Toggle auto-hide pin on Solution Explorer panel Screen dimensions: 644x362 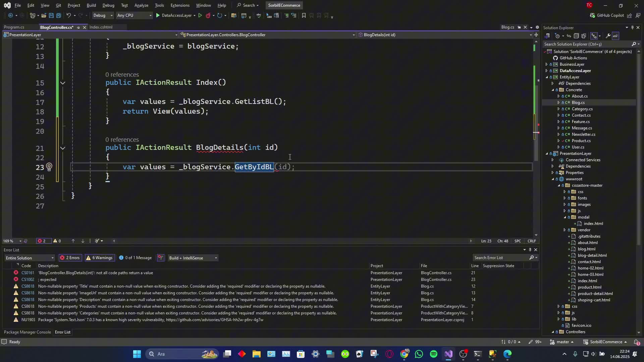[632, 27]
